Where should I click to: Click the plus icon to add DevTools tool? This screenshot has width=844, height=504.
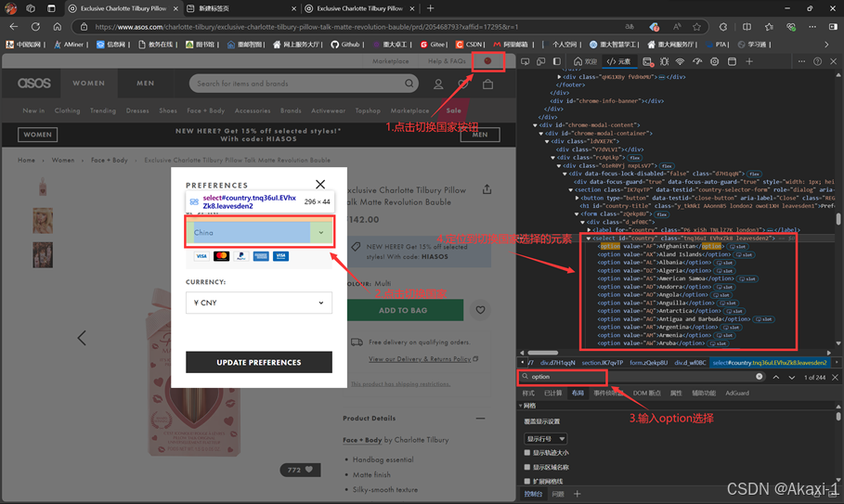tap(749, 61)
